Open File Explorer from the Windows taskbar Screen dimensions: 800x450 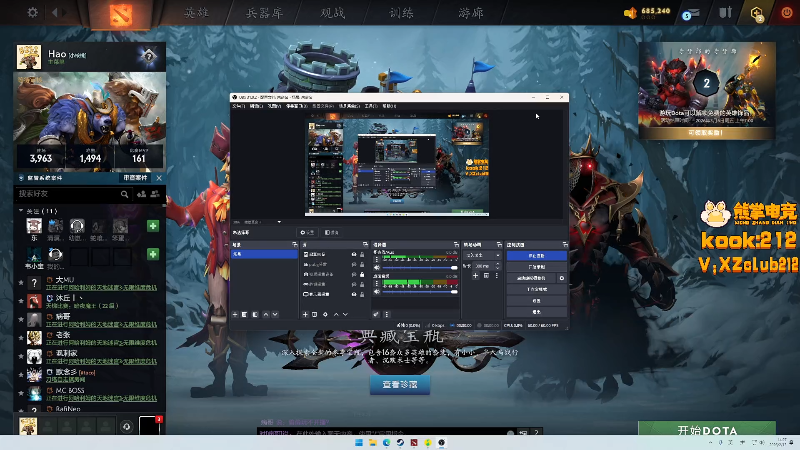tap(372, 442)
